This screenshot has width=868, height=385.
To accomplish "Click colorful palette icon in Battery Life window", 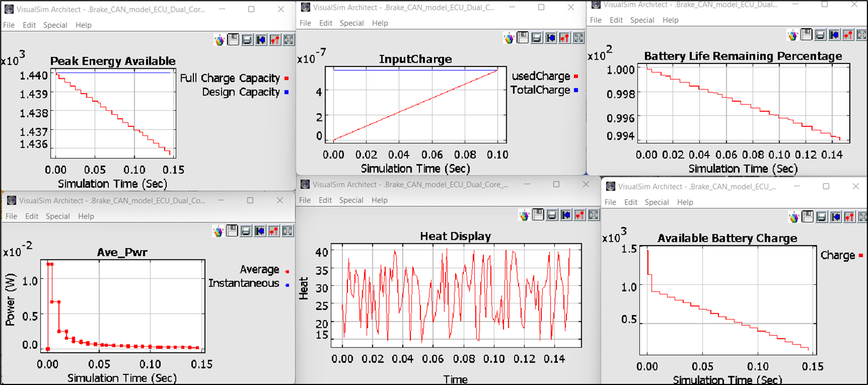I will [793, 35].
